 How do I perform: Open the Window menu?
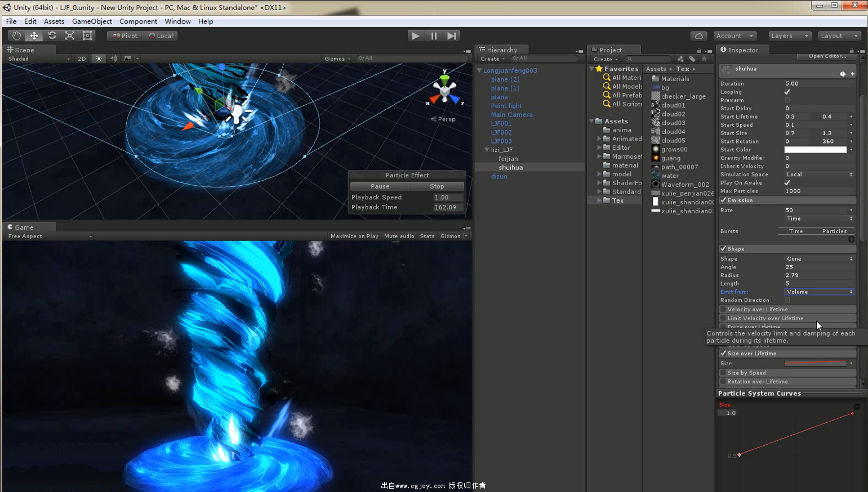pyautogui.click(x=177, y=21)
